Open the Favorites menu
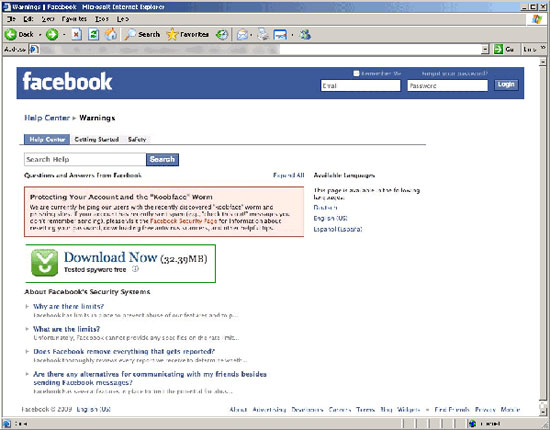Image resolution: width=550 pixels, height=430 pixels. click(x=74, y=19)
